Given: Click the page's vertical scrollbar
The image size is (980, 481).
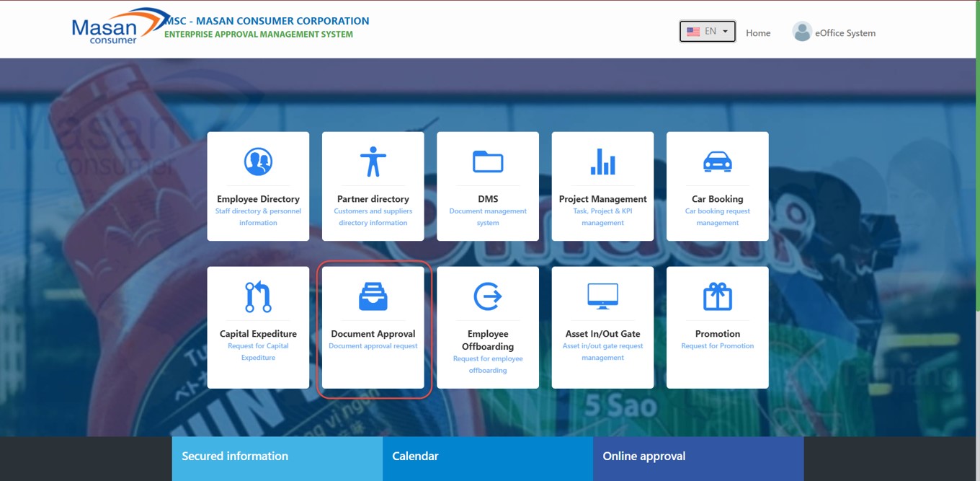Looking at the screenshot, I should point(976,180).
